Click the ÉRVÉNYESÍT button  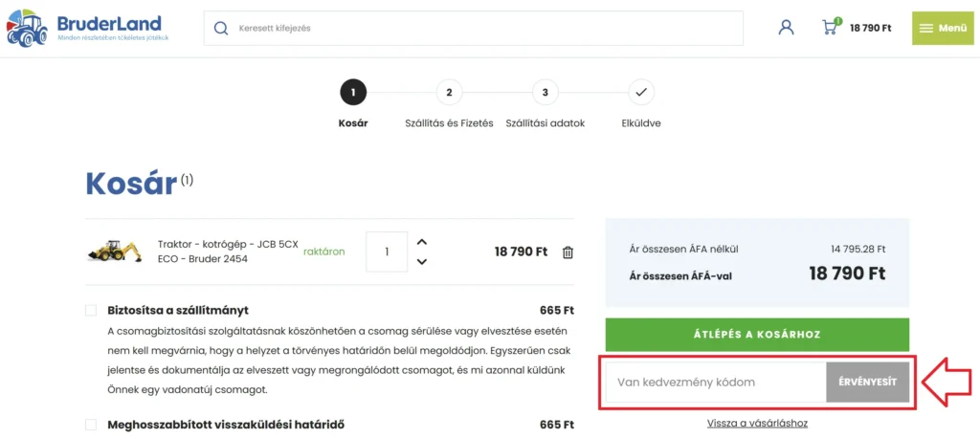(867, 382)
